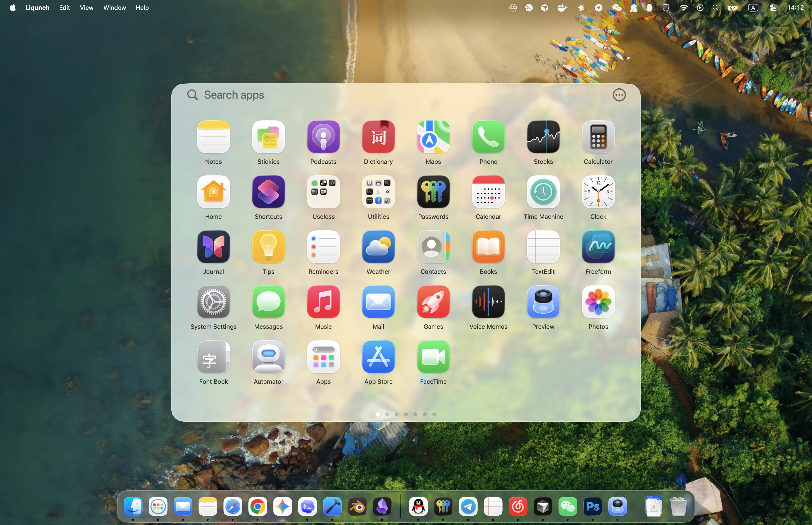812x525 pixels.
Task: Open Mail in the launcher grid
Action: click(378, 302)
